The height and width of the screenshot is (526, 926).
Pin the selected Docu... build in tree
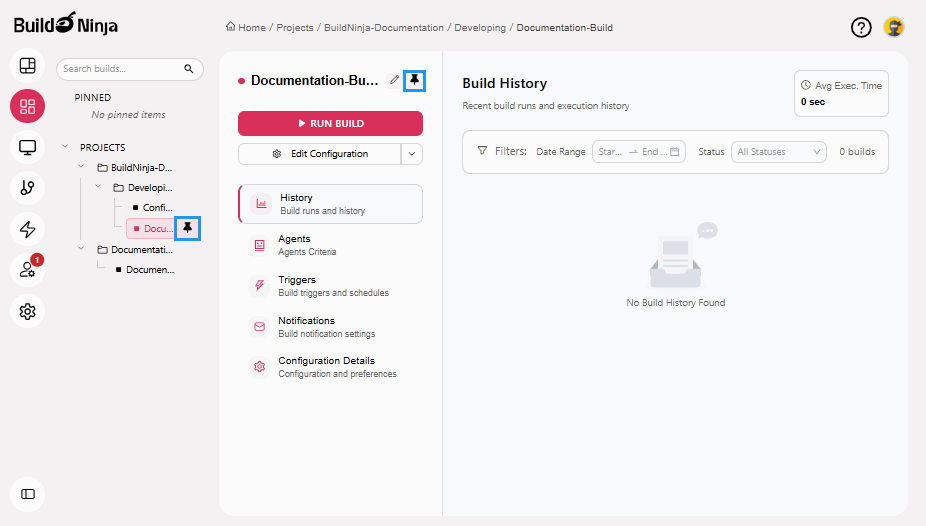[187, 228]
